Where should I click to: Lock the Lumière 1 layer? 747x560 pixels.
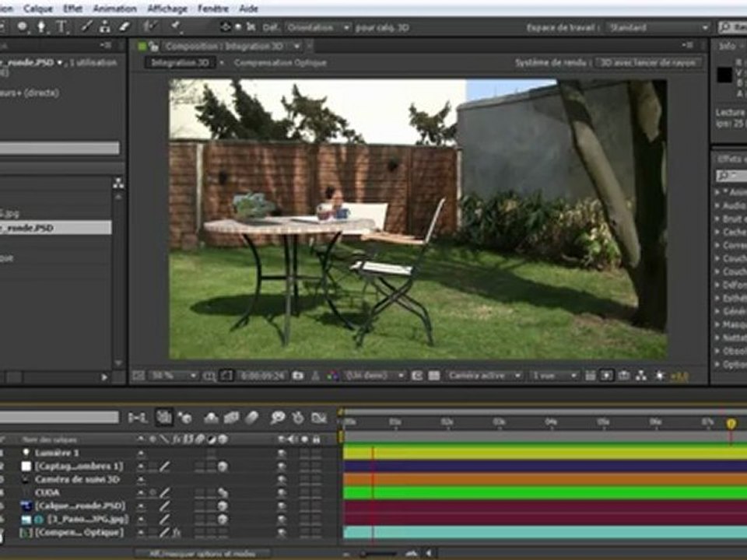[x=317, y=453]
